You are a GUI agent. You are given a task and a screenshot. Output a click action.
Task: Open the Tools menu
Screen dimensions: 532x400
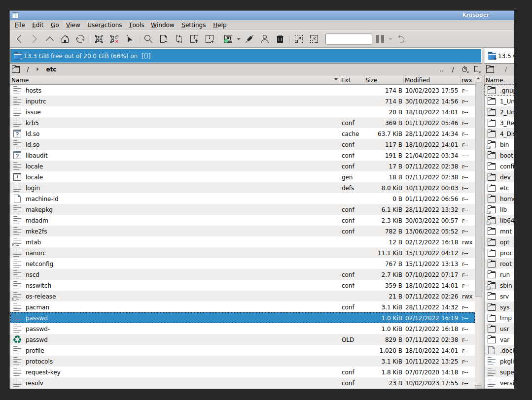coord(136,25)
